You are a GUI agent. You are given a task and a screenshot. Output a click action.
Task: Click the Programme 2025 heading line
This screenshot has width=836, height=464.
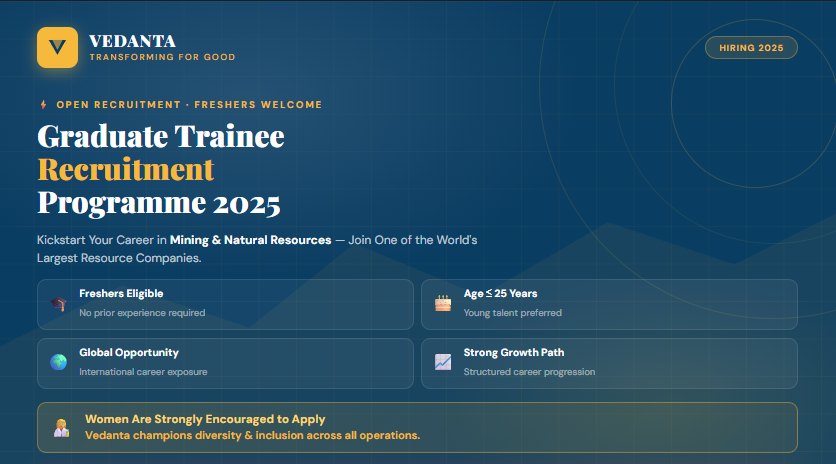pyautogui.click(x=159, y=203)
